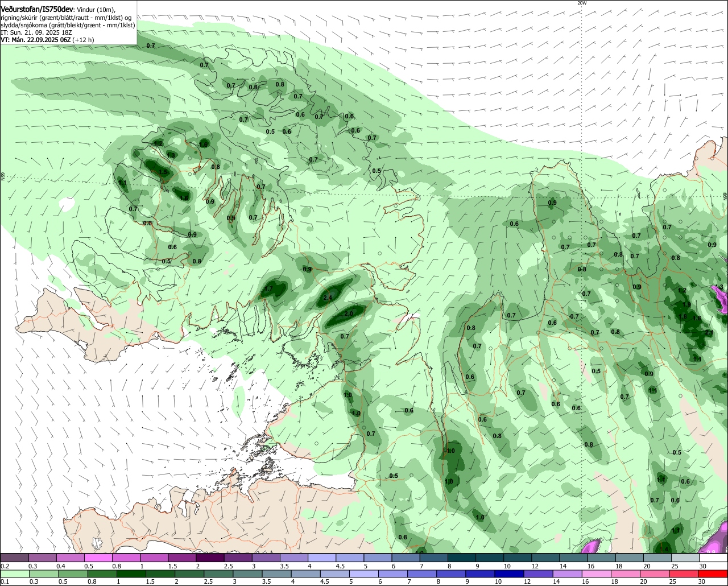Screen dimensions: 728x586
Task: Click upper legend swatch starting at 0.4
Action: (71, 558)
